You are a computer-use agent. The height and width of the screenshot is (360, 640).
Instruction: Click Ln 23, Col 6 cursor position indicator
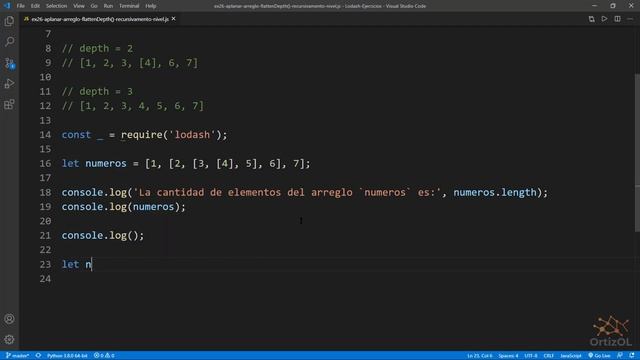[480, 356]
